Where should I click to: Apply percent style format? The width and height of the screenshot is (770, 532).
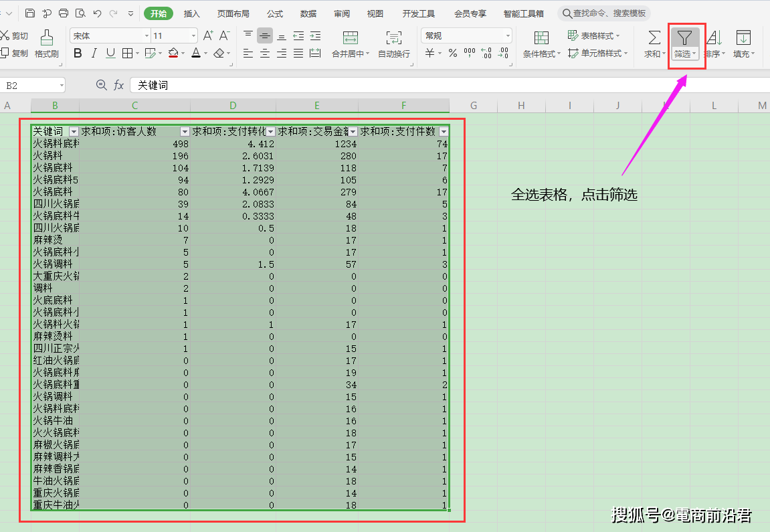(x=453, y=53)
